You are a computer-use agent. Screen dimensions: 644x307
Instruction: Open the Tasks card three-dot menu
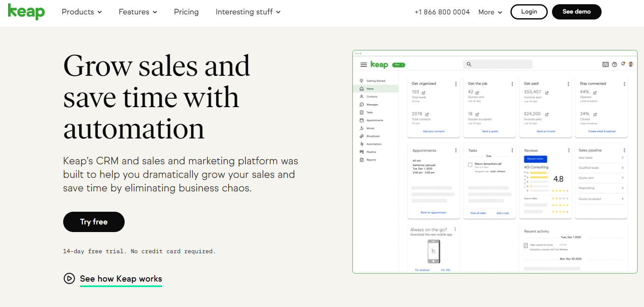(513, 150)
